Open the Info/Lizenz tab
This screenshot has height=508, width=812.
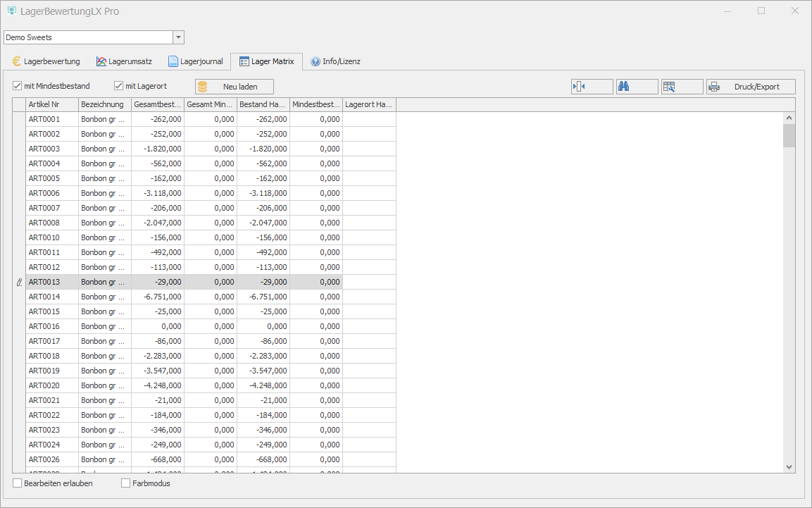pos(335,61)
